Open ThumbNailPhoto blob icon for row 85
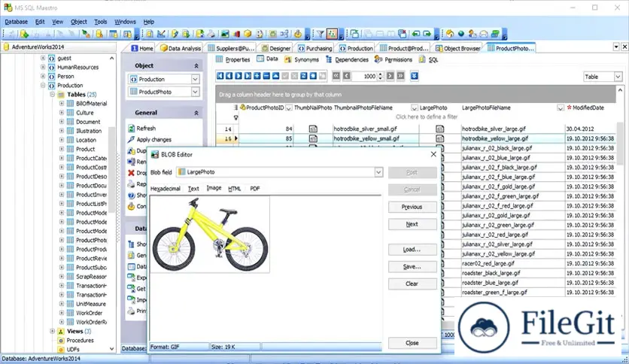This screenshot has height=364, width=629. 313,138
